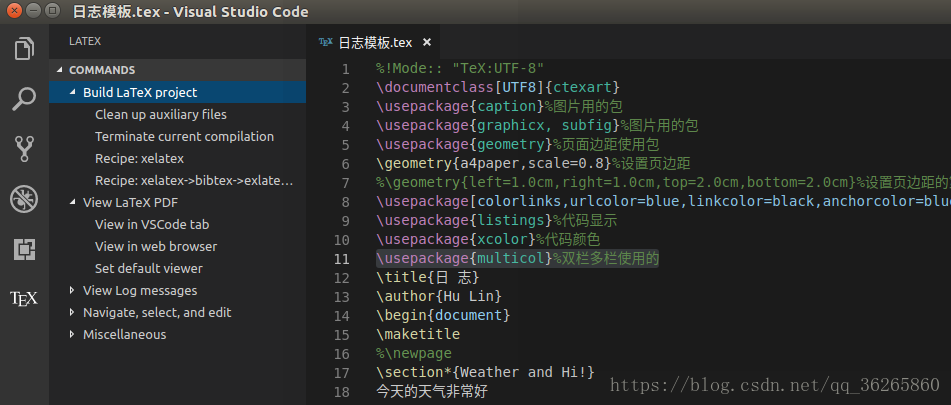Collapse the COMMANDS section arrow
Viewport: 951px width, 405px height.
(59, 70)
